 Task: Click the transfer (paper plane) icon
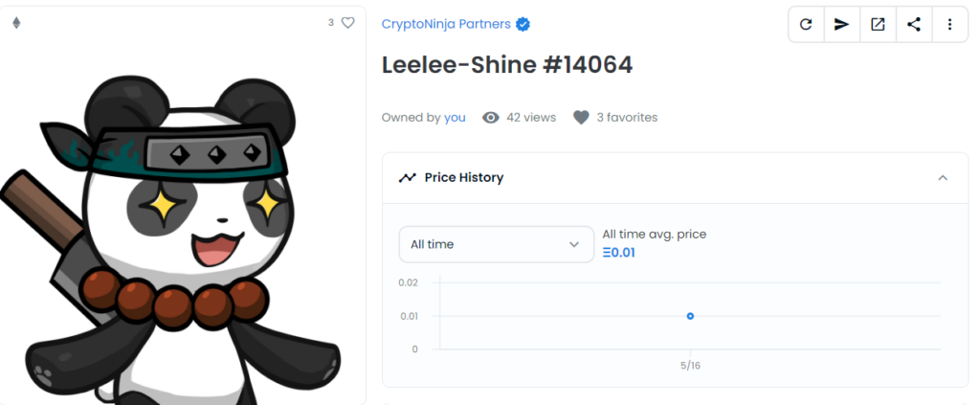coord(842,24)
